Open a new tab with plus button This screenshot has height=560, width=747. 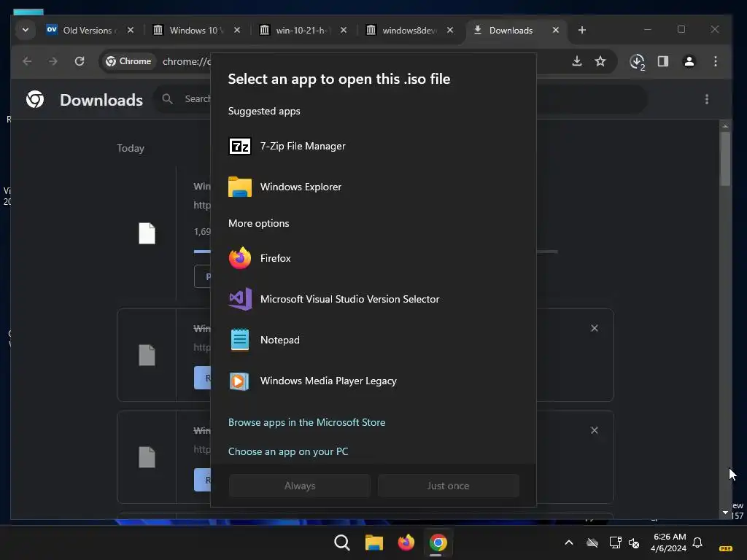581,30
